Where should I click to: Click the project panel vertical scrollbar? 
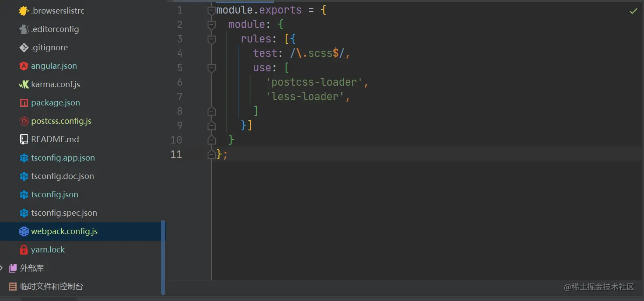[163, 257]
